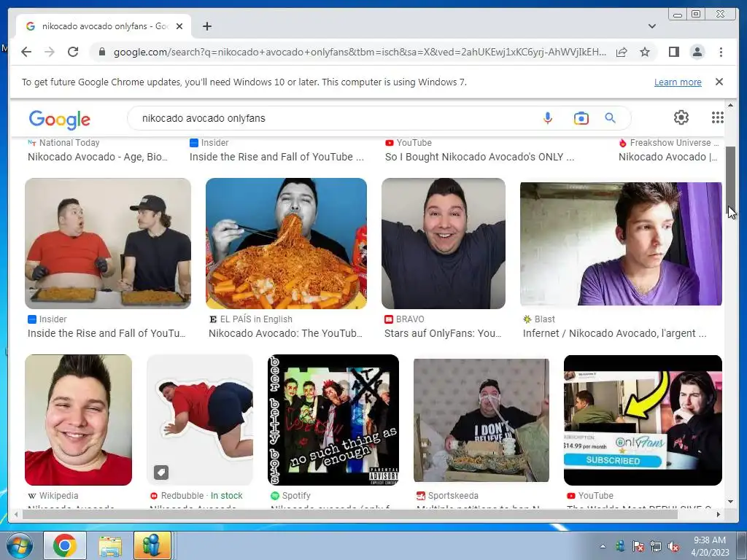Open Wikipedia portrait thumbnail
Image resolution: width=747 pixels, height=560 pixels.
click(78, 420)
